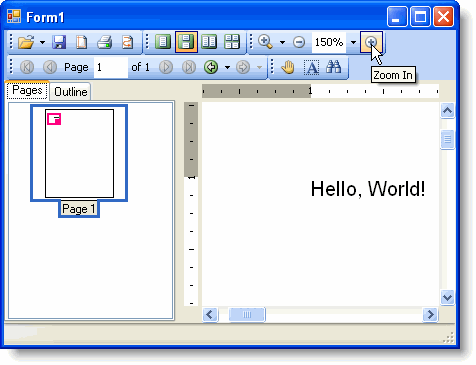Toggle two-pages facing view mode

[209, 42]
